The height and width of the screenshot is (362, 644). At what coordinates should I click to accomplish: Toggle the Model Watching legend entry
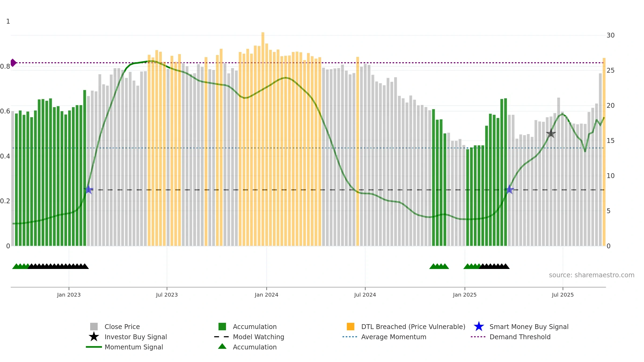click(x=249, y=337)
